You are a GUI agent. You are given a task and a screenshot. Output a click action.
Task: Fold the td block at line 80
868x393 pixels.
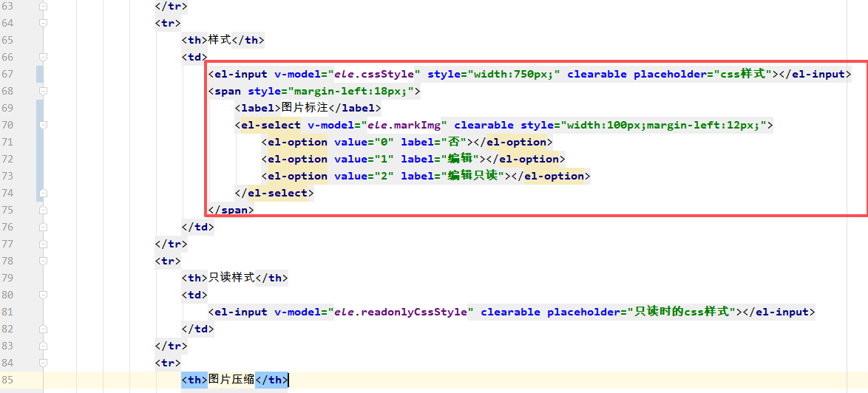[x=42, y=295]
